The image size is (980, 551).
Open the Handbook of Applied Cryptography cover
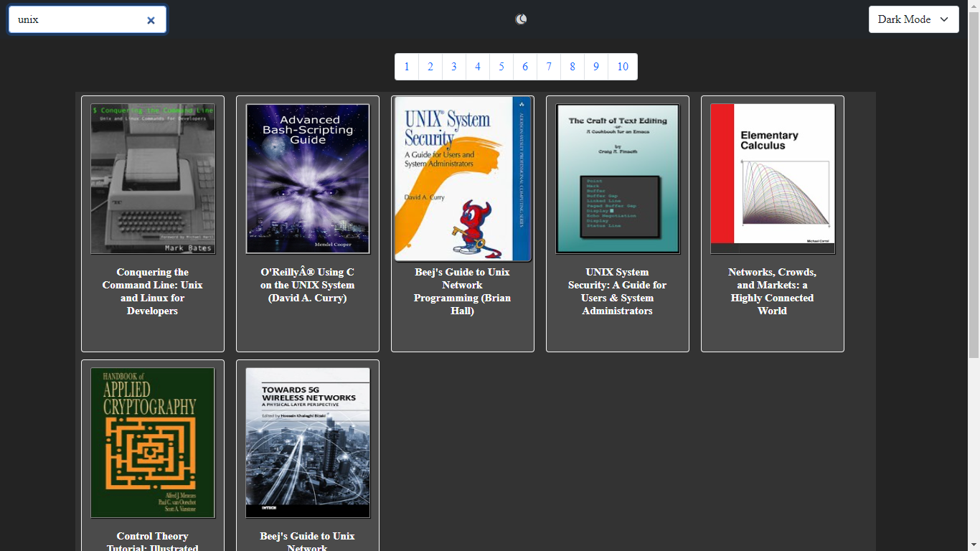point(153,443)
